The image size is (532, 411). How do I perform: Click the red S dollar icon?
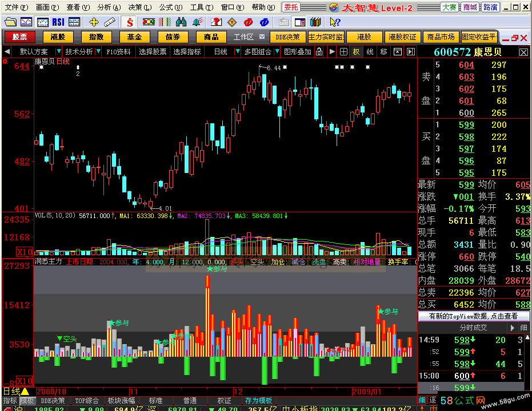(x=130, y=22)
